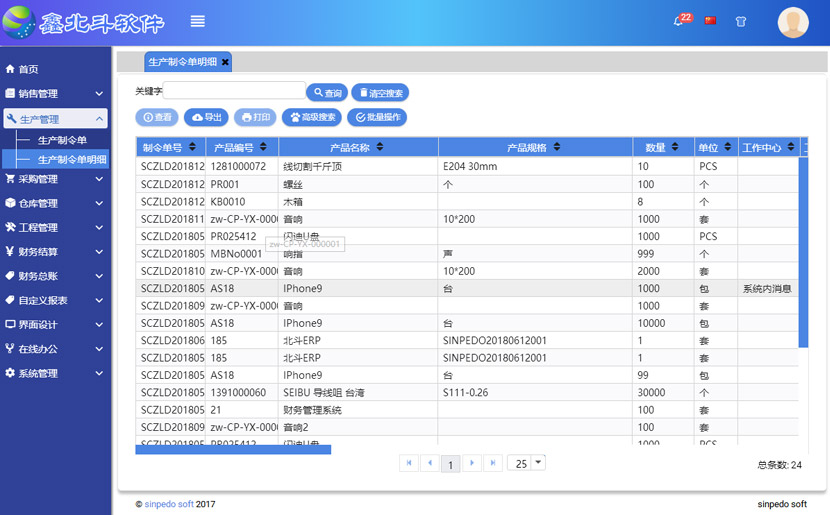Click the 关键字 search input field
Image resolution: width=830 pixels, height=515 pixels.
234,91
